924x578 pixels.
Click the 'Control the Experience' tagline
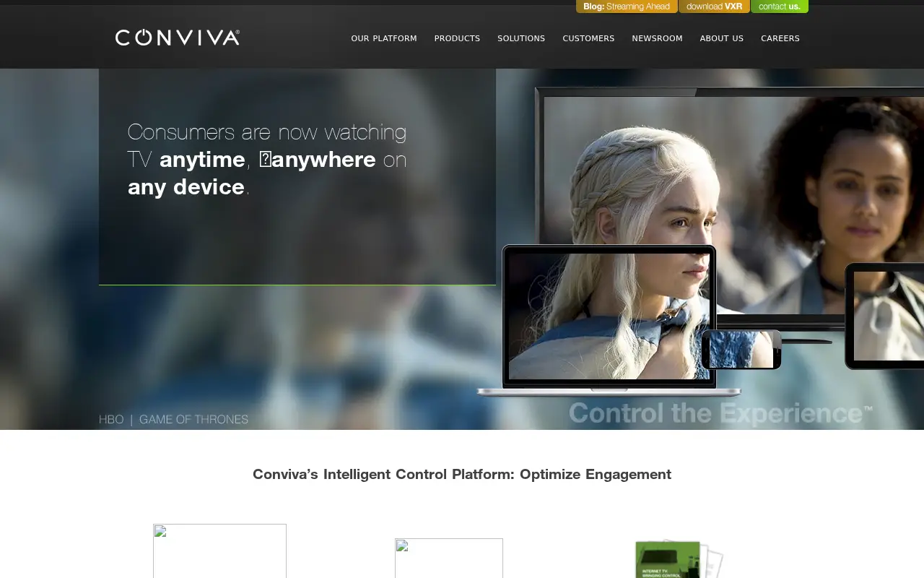point(720,413)
